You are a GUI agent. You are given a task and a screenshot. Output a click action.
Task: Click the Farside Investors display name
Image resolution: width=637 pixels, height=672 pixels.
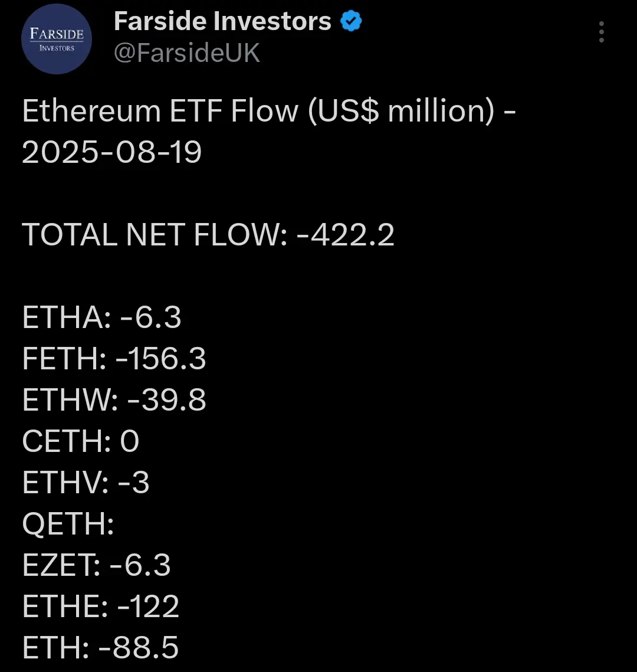point(222,21)
